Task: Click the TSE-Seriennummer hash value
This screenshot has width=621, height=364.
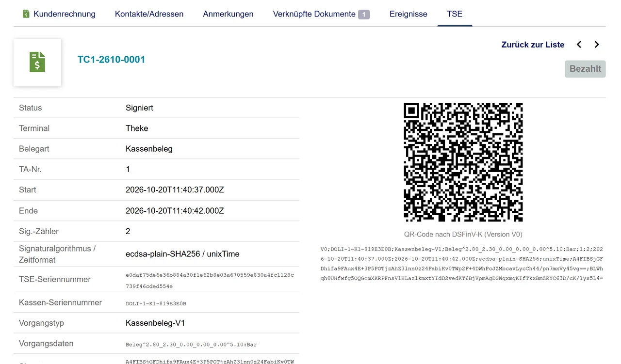Action: click(210, 281)
